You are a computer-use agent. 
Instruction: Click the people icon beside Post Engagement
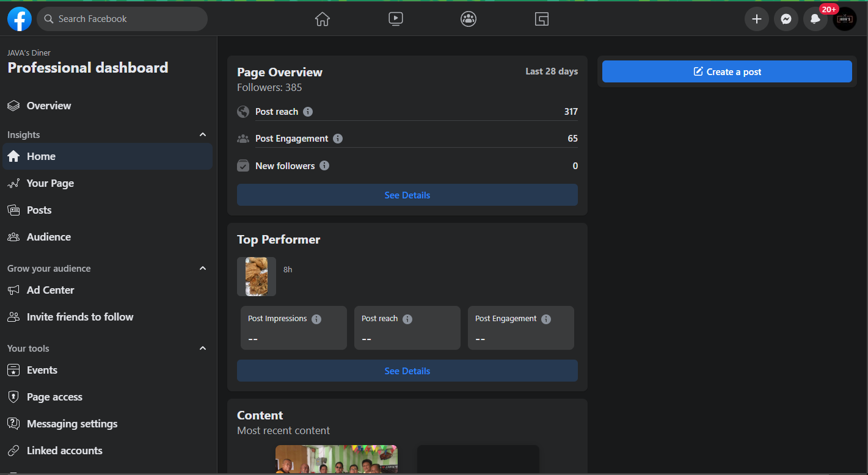[x=243, y=139]
